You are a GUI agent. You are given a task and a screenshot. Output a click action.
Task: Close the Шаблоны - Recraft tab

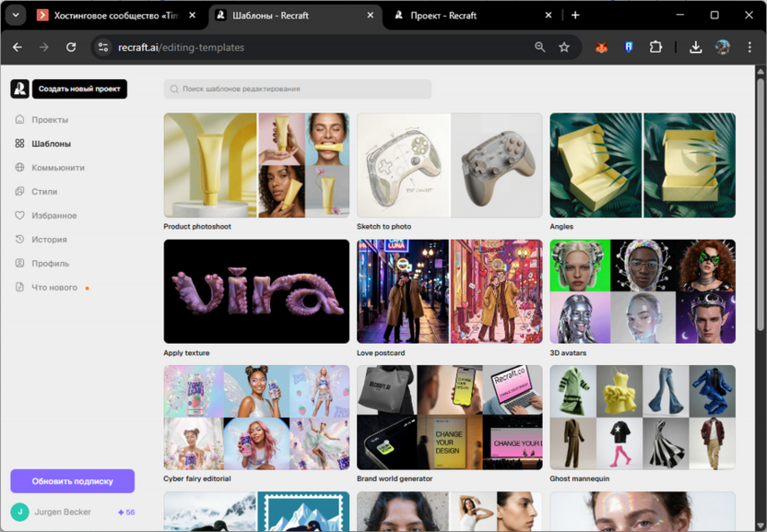click(x=371, y=15)
